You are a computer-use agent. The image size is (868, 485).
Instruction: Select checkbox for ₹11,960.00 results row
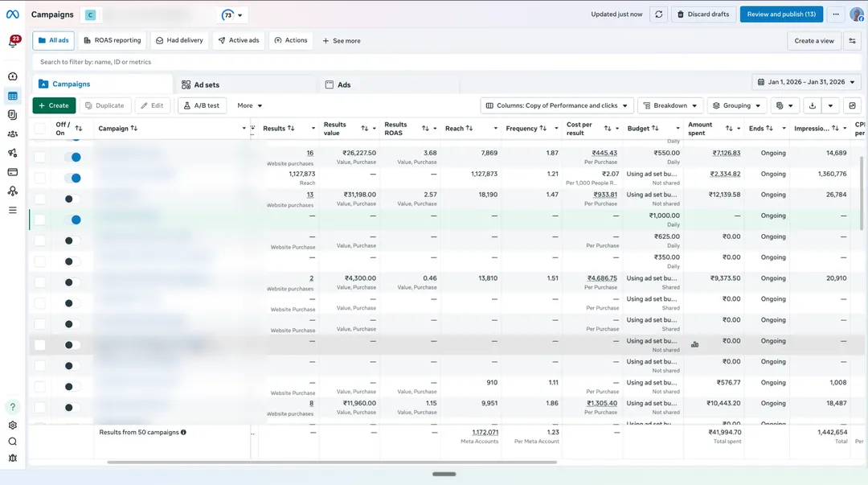pyautogui.click(x=40, y=408)
